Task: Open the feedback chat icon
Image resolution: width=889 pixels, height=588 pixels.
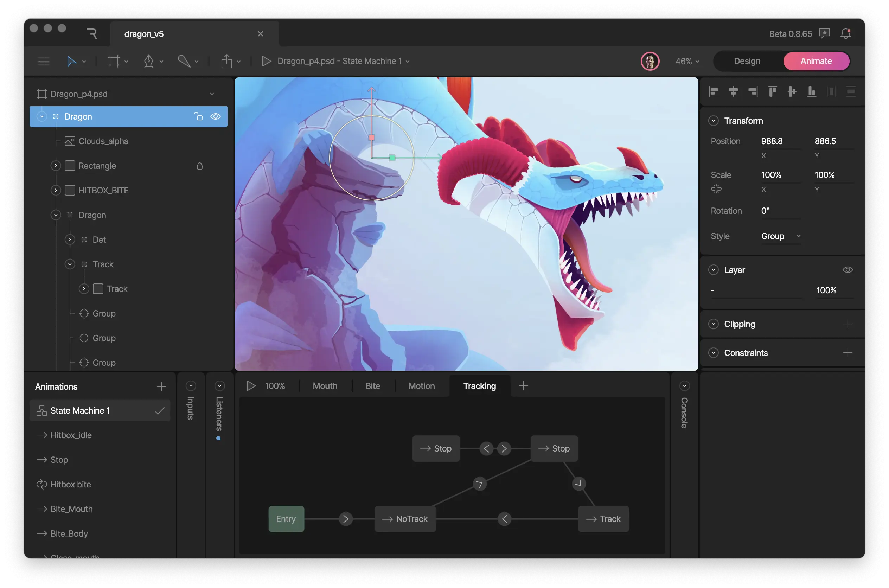Action: tap(825, 34)
